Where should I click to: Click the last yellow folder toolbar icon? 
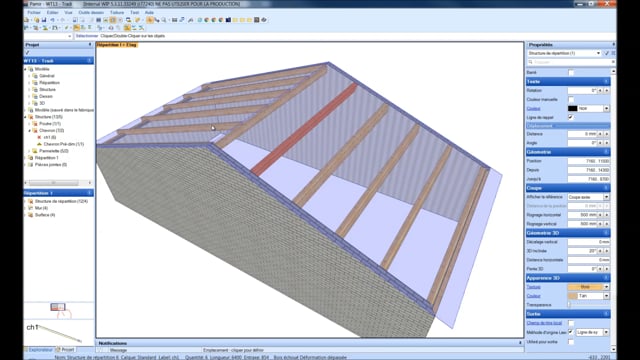click(249, 20)
